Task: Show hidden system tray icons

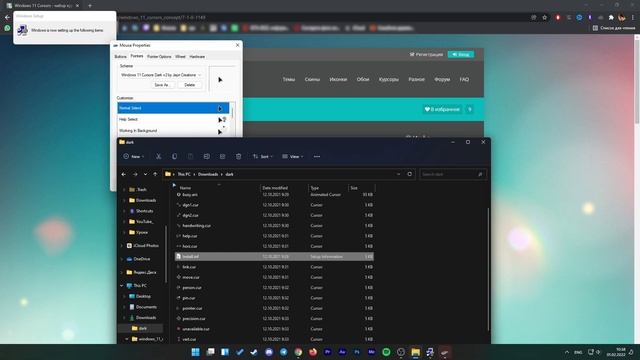Action: pyautogui.click(x=567, y=352)
